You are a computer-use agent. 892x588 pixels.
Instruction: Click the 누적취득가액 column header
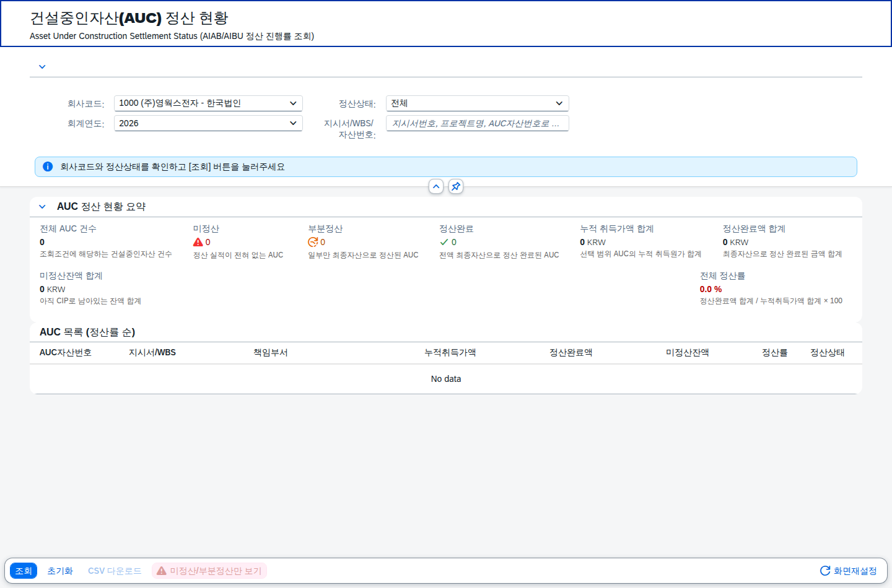[450, 352]
